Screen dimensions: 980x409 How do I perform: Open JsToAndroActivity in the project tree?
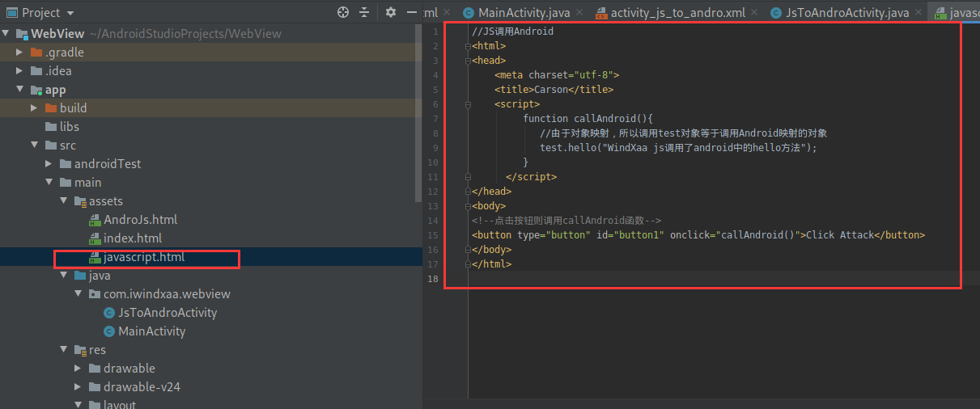(168, 313)
